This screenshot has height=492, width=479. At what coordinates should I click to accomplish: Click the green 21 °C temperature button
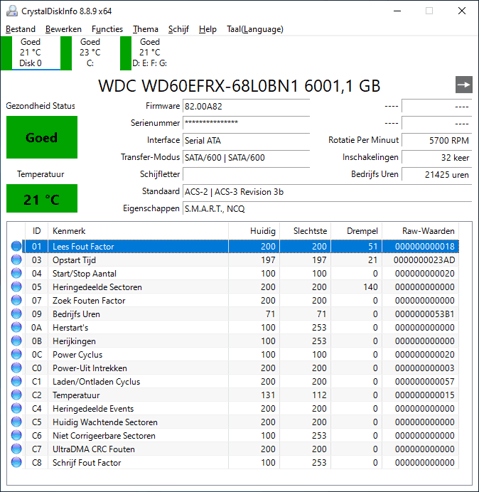tap(42, 199)
